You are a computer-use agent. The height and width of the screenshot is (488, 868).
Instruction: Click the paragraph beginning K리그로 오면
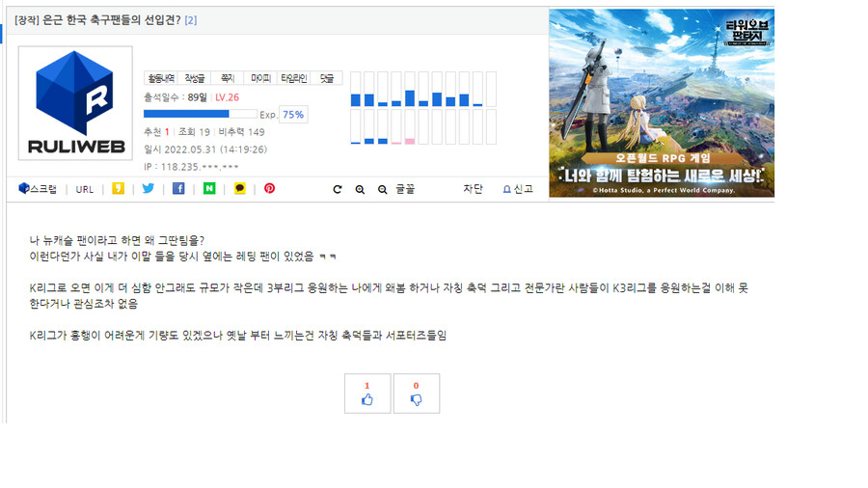tap(389, 295)
